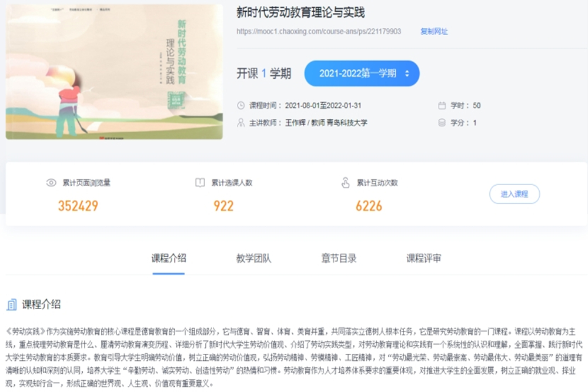Viewport: 588px width, 392px height.
Task: Open the 2021-2022第一学期 semester dropdown
Action: 362,73
